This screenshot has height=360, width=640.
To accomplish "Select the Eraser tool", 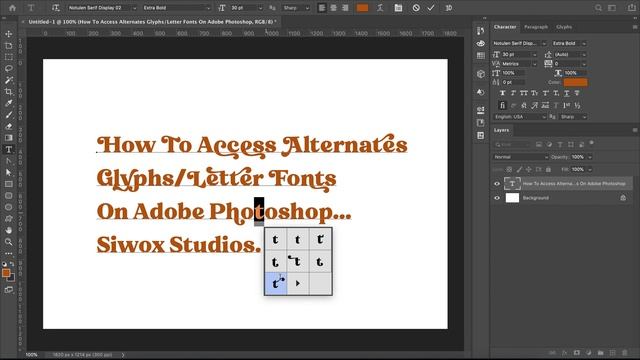I will tap(9, 127).
